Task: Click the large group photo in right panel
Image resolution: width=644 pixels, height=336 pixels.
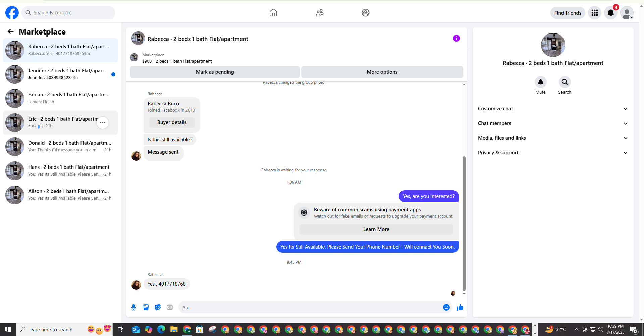Action: coord(553,45)
